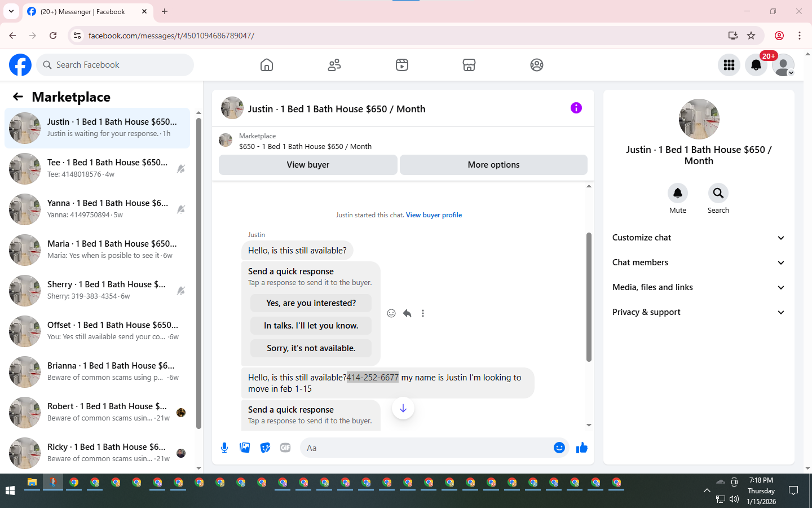This screenshot has width=812, height=508.
Task: Open the Facebook menu grid icon
Action: point(729,65)
